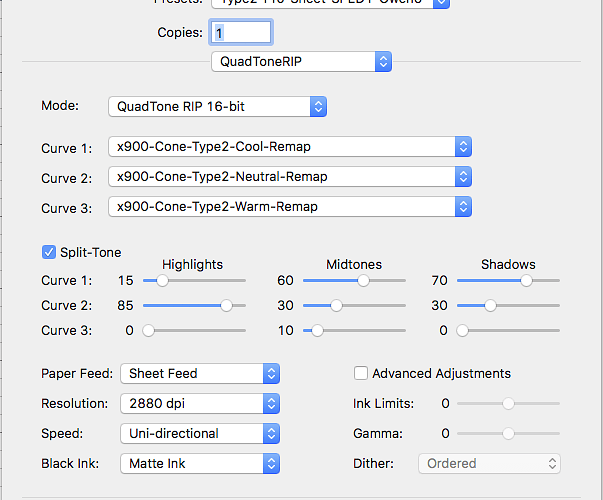Open the Dither dropdown showing Ordered
Screen dimensions: 603x500
tap(489, 463)
